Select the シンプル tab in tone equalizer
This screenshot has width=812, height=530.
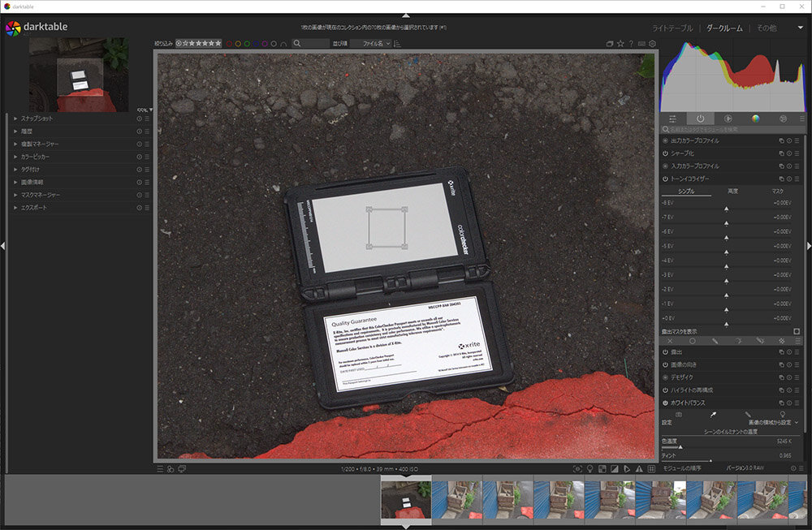coord(686,192)
